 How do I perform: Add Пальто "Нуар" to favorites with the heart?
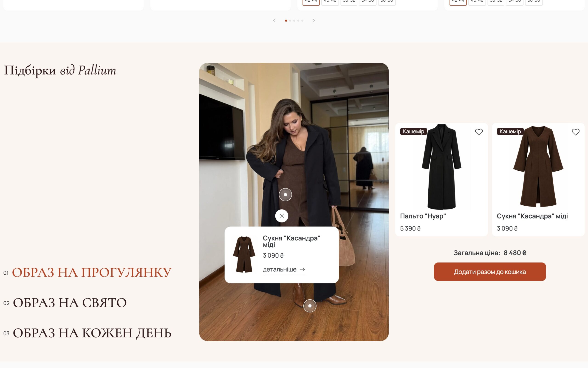479,132
